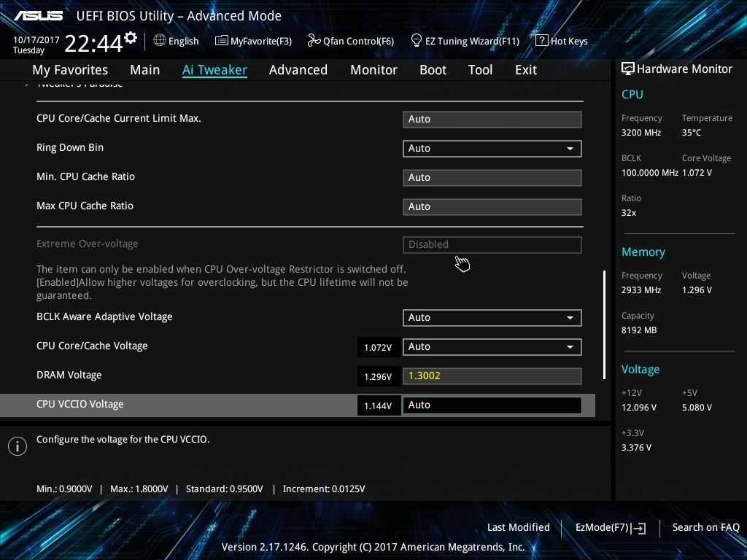Select the CPU Core/Cache Voltage label
This screenshot has width=747, height=560.
[92, 346]
